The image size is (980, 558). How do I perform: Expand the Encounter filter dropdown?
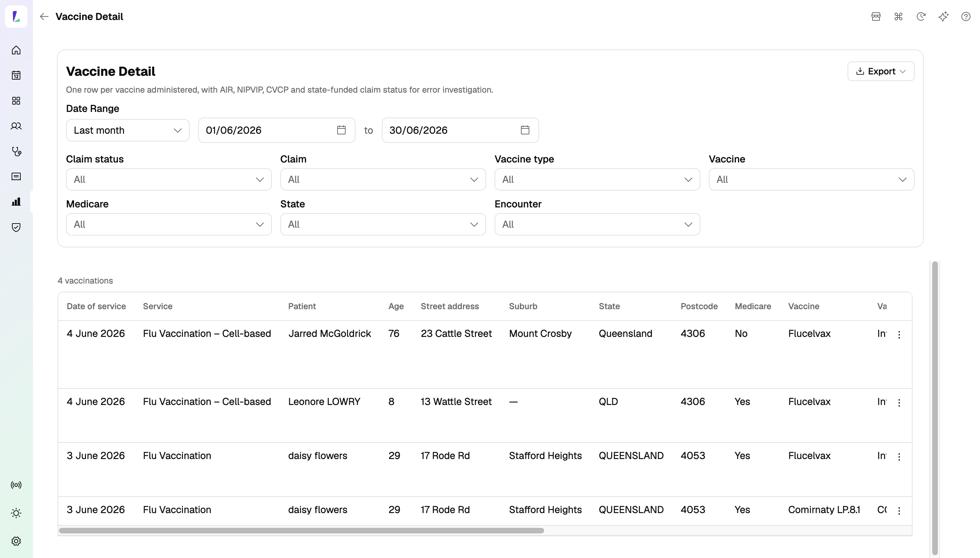pyautogui.click(x=597, y=224)
